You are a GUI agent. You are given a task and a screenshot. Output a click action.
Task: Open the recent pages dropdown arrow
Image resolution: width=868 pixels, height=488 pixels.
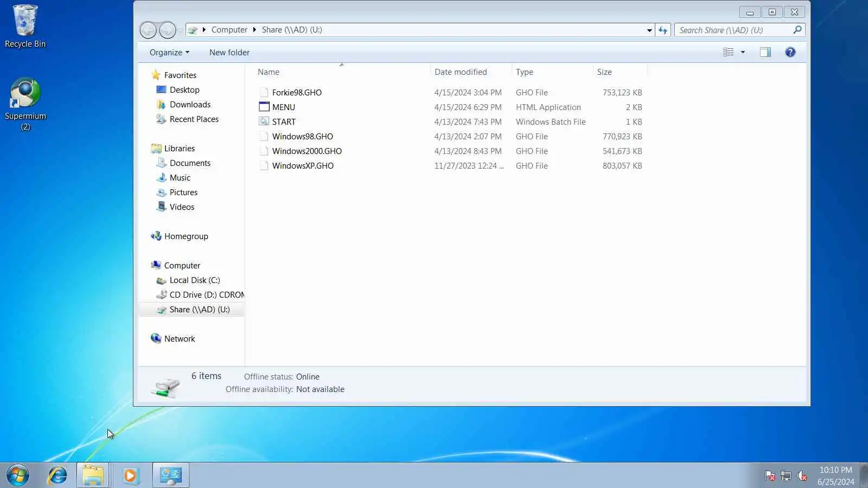tap(180, 30)
